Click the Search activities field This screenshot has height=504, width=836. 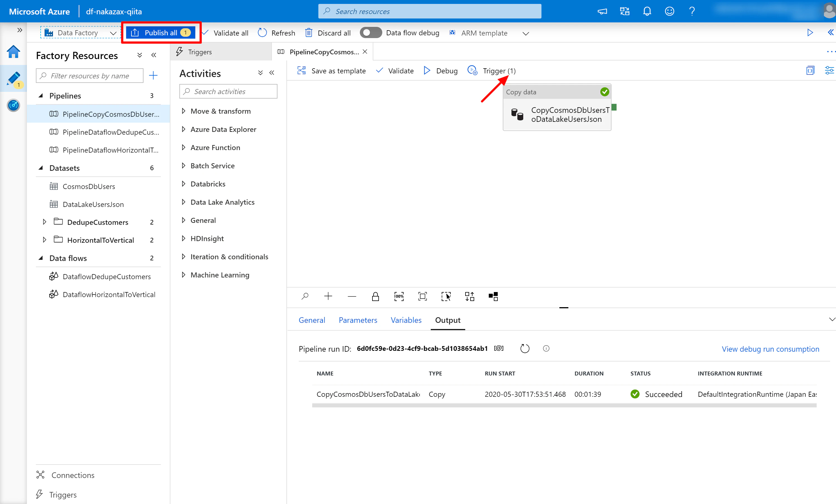[x=228, y=92]
